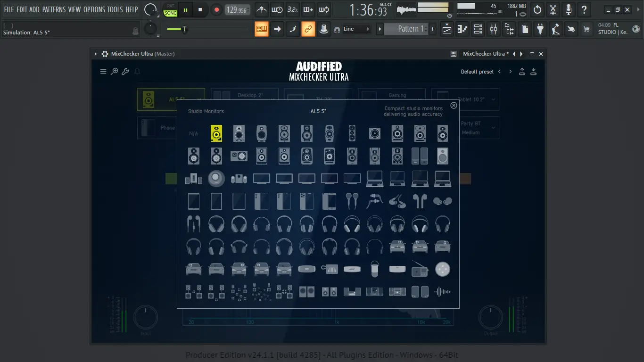The image size is (644, 362).
Task: Click the scissors audio editor icon
Action: pos(553,9)
